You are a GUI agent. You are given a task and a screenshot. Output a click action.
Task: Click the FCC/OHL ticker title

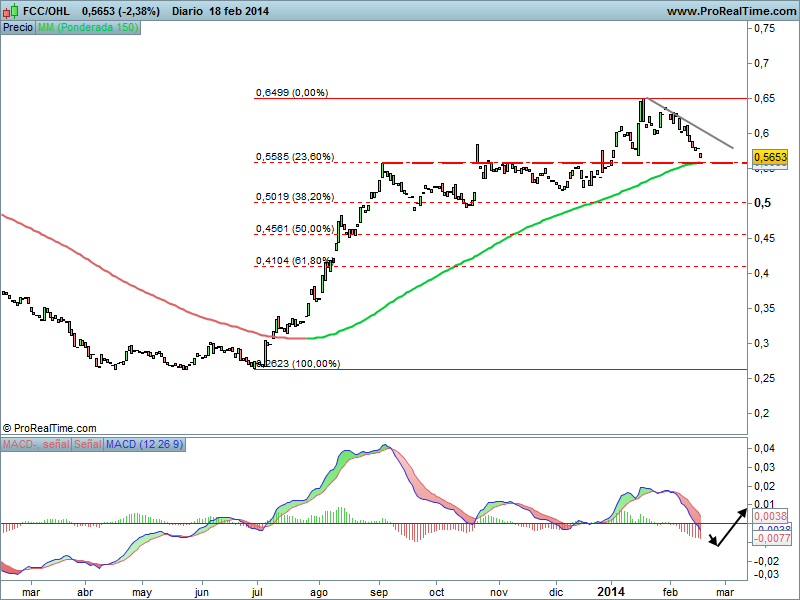pyautogui.click(x=46, y=11)
